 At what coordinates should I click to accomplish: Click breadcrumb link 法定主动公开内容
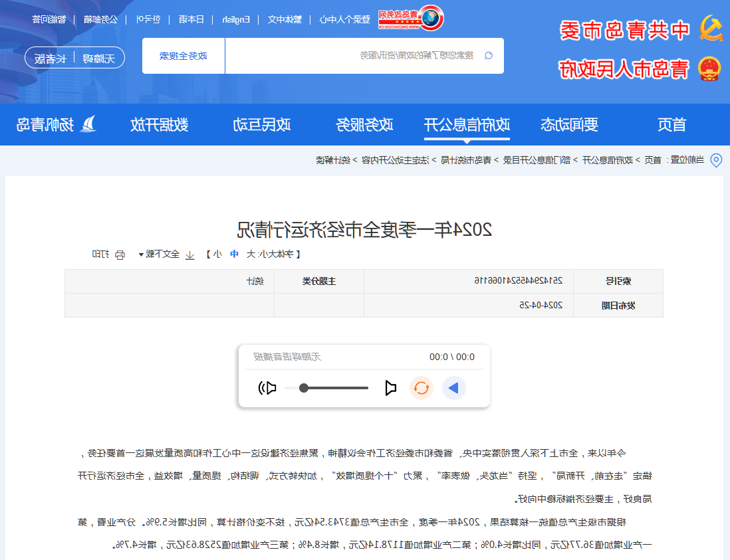[x=396, y=161]
